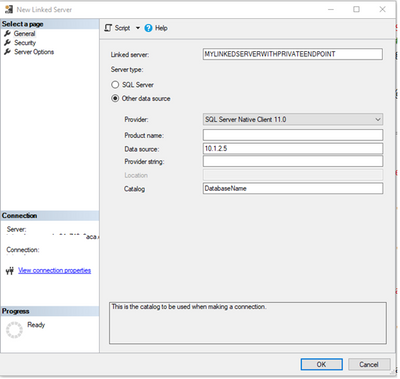400x379 pixels.
Task: Click into the Data source field
Action: pyautogui.click(x=293, y=149)
